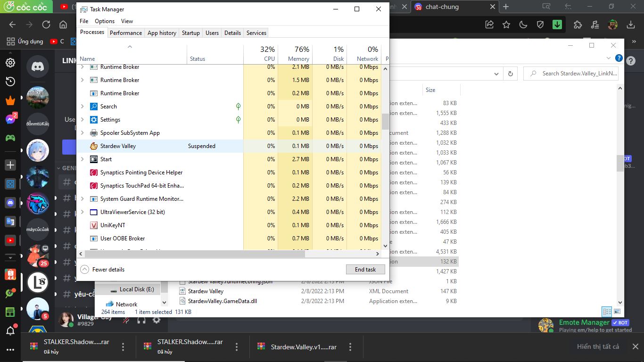The width and height of the screenshot is (644, 362).
Task: Switch to the Performance tab
Action: point(125,33)
